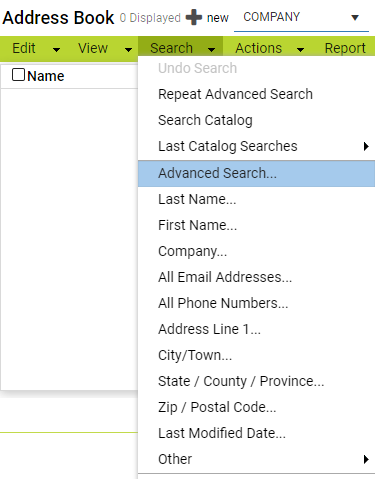Expand the Actions menu arrow
This screenshot has width=375, height=479.
tap(300, 50)
